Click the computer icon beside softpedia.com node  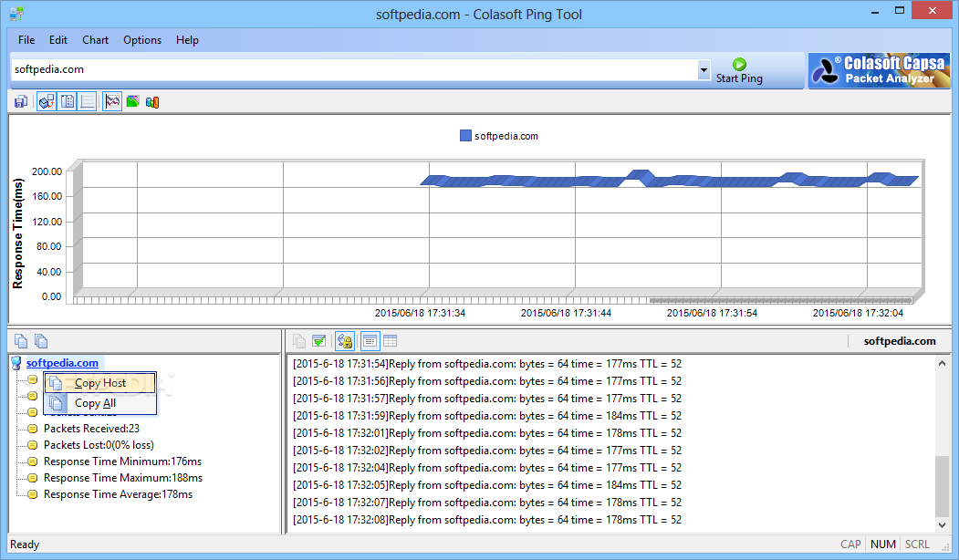[16, 362]
